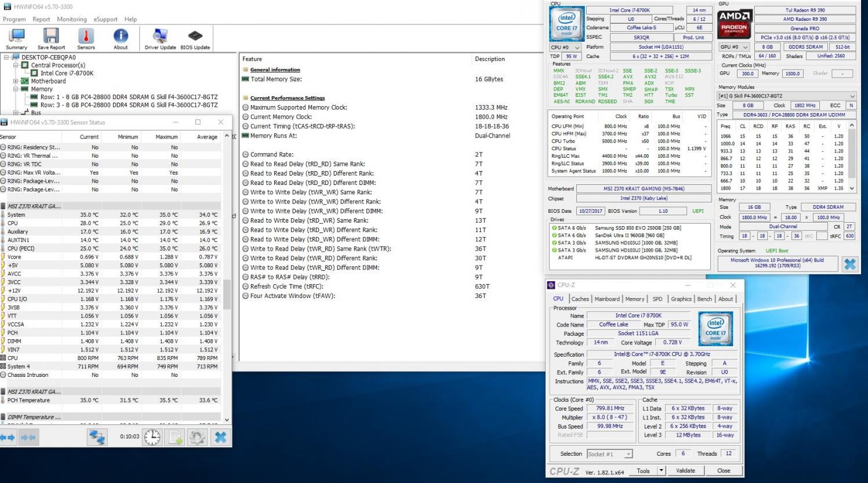Click the CPU-Z Tools button
Viewport: 868px width, 483px height.
643,471
